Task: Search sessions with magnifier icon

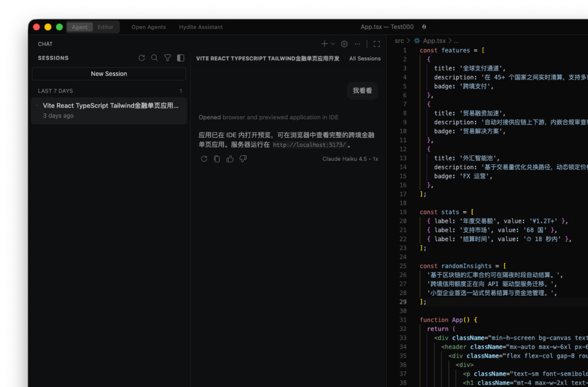Action: point(154,58)
